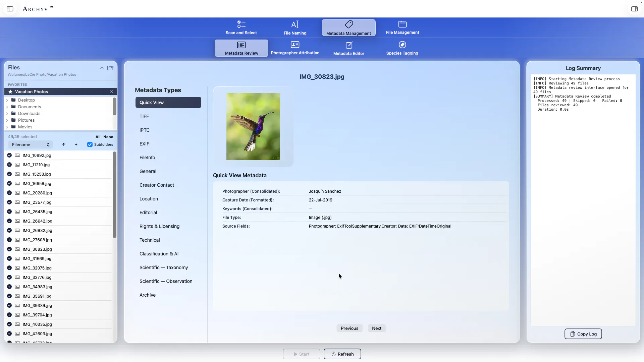Open the File Naming section

295,28
